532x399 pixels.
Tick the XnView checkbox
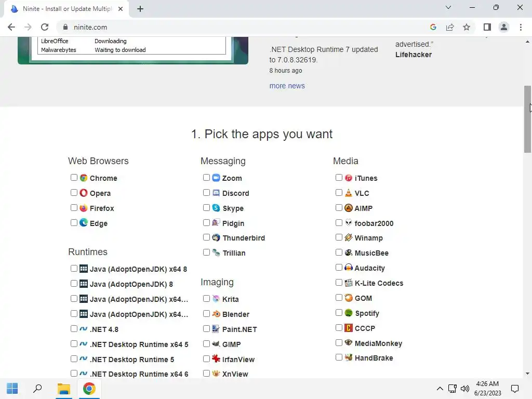(206, 373)
